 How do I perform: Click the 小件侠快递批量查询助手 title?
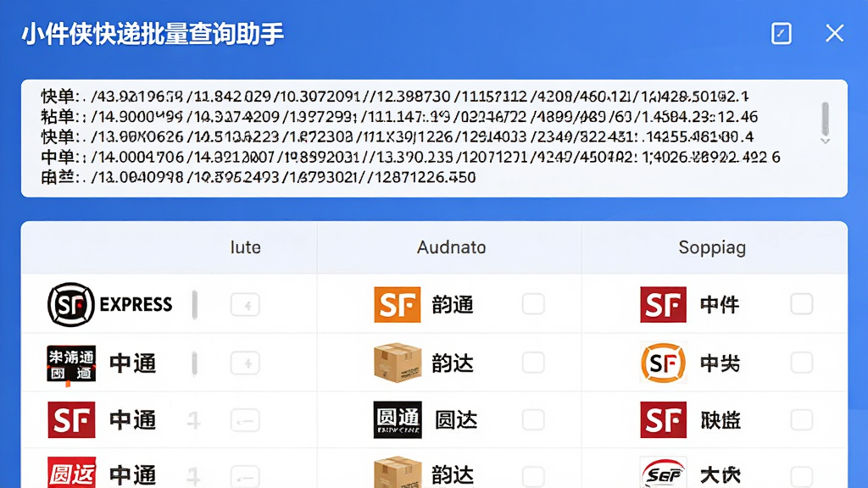pos(153,34)
